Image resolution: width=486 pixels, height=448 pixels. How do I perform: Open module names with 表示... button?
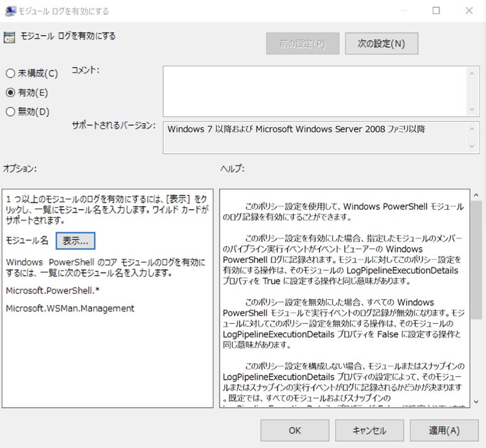click(76, 241)
